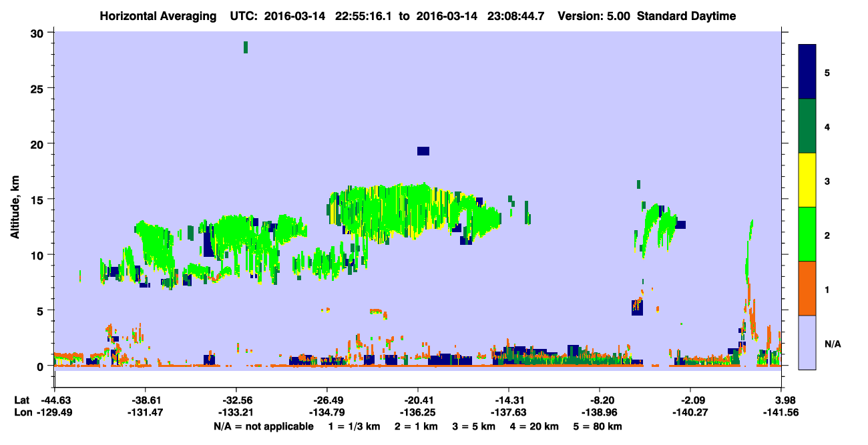Viewport: 868px width, 445px height.
Task: Click longitude value -141.56
Action: [783, 412]
